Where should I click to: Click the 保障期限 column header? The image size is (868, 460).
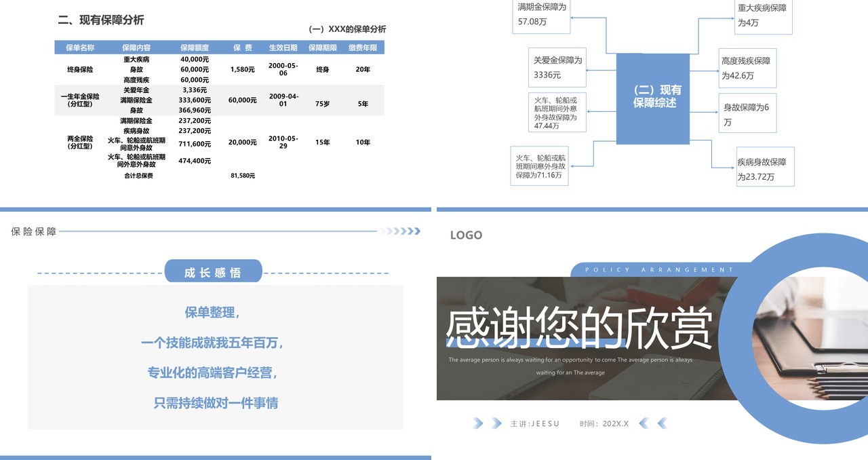(323, 47)
